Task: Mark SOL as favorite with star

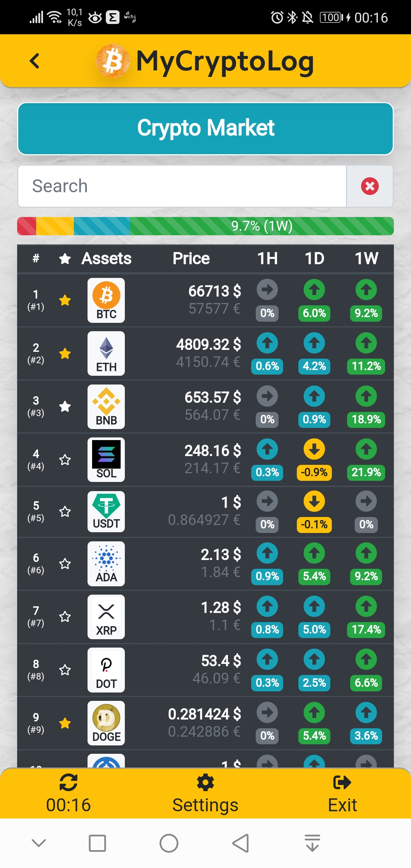Action: [65, 460]
